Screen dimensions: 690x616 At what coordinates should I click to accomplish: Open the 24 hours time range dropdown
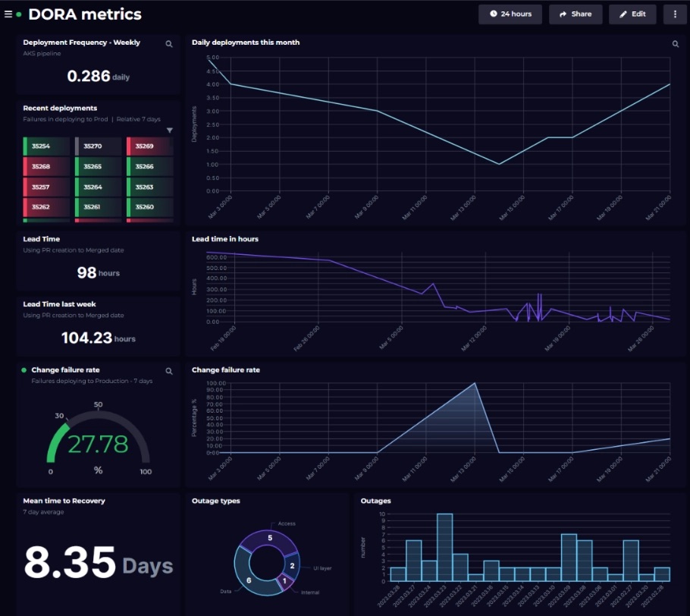coord(510,14)
